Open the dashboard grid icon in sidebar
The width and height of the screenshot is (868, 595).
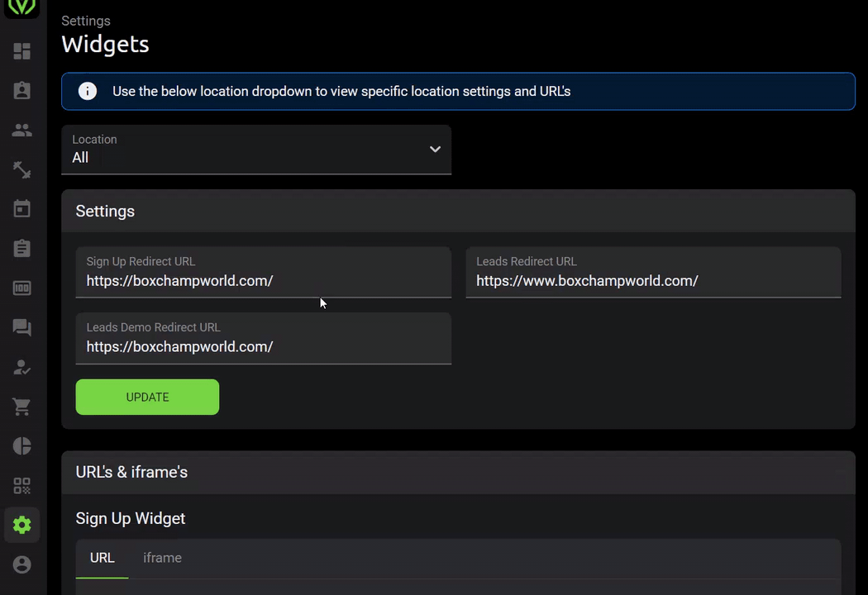[21, 51]
